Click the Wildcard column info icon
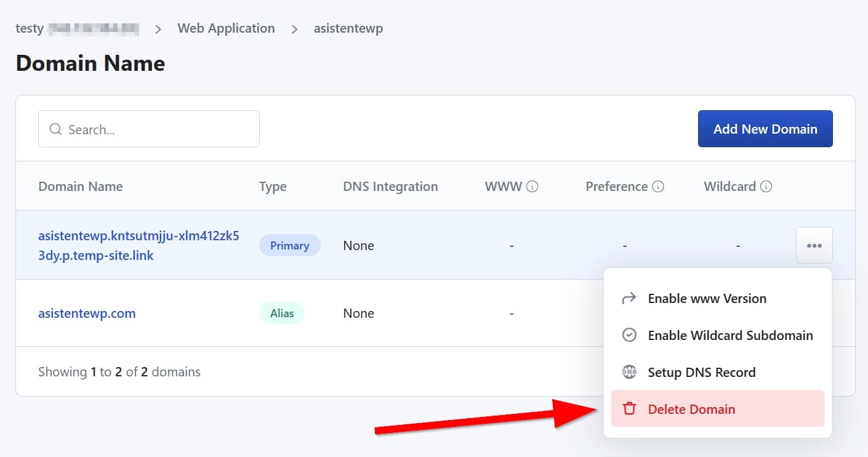This screenshot has height=457, width=868. (x=766, y=187)
